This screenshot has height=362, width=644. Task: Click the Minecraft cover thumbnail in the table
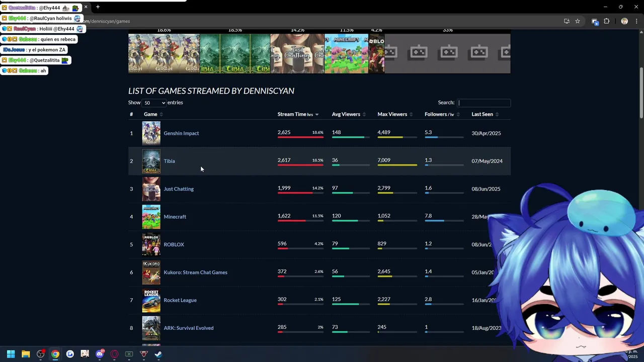pos(151,217)
